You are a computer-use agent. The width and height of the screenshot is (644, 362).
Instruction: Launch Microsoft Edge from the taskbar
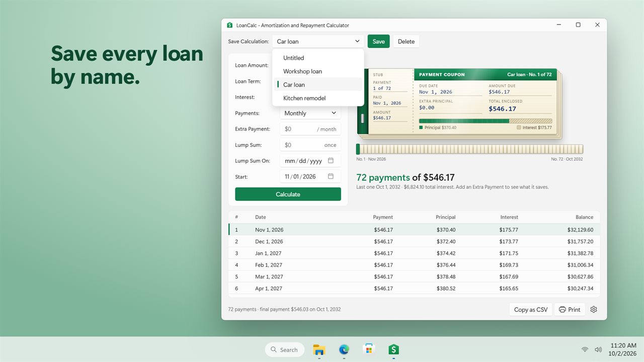point(344,349)
